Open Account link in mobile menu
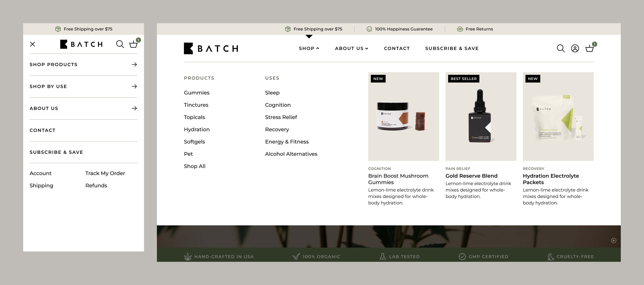Screen dimensions: 644x285 [x=40, y=173]
